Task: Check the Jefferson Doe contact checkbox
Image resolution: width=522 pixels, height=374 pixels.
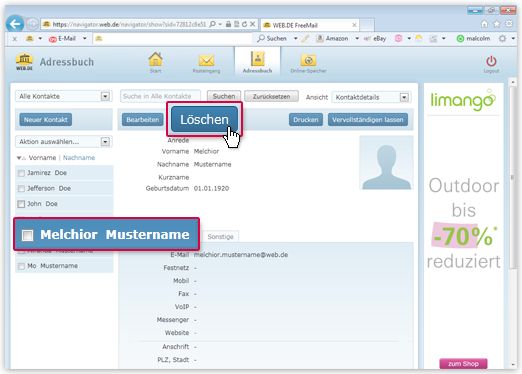Action: (21, 189)
